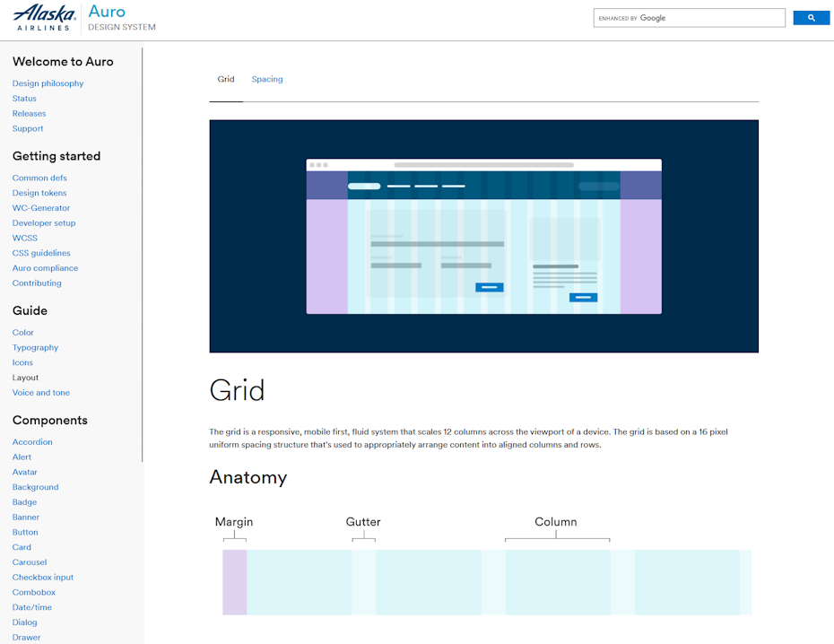Open the Combobox component page
Viewport: 834px width, 644px height.
34,593
